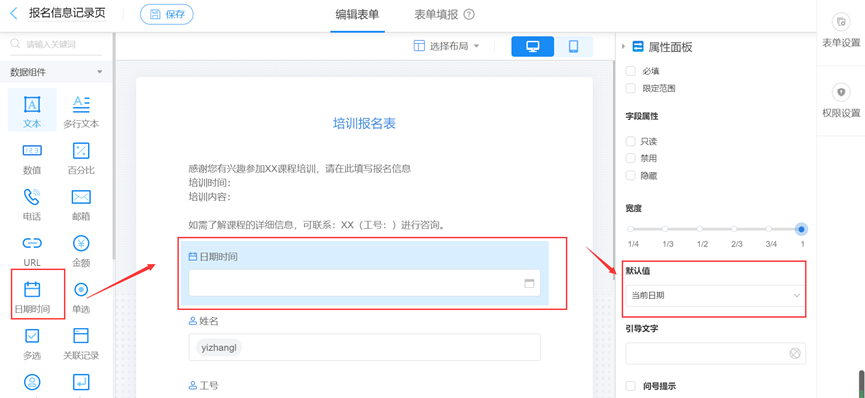Click the 报名信息记录页 page title

point(67,13)
